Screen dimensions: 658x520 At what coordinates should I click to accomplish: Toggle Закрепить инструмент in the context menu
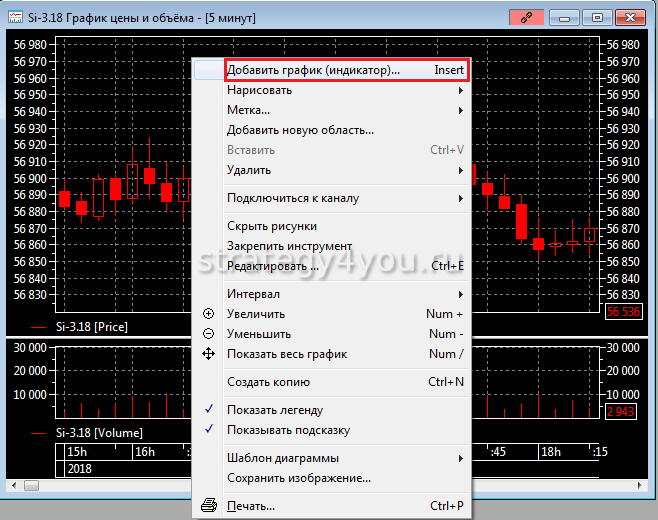pos(289,246)
